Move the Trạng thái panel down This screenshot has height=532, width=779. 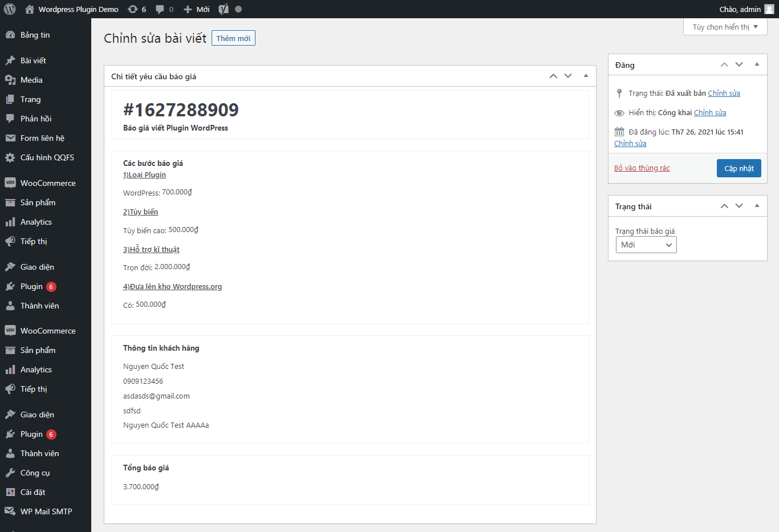(x=739, y=206)
